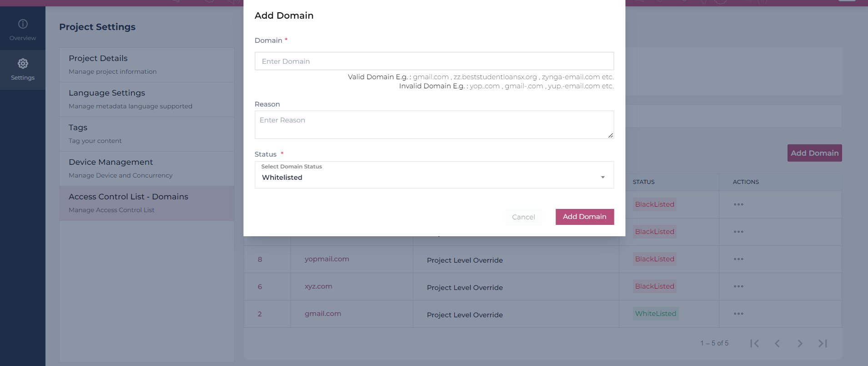Image resolution: width=868 pixels, height=366 pixels.
Task: Open actions menu for gmail.com row
Action: pyautogui.click(x=738, y=314)
